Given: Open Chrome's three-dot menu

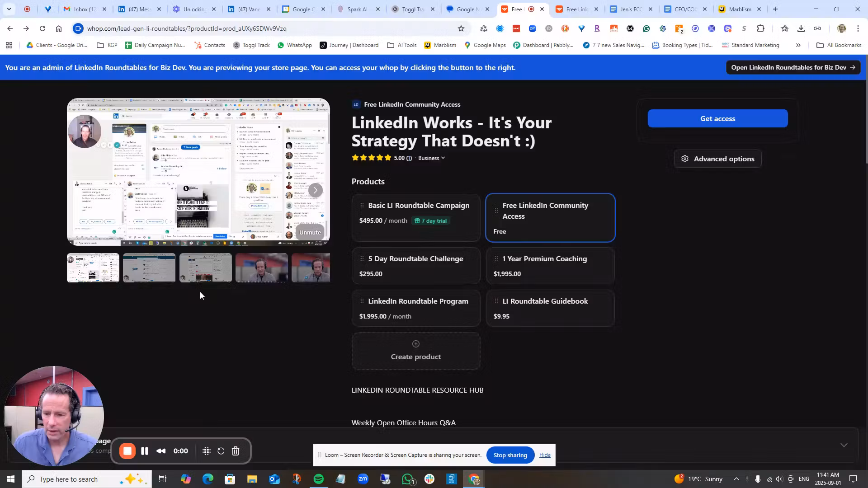Looking at the screenshot, I should tap(858, 28).
